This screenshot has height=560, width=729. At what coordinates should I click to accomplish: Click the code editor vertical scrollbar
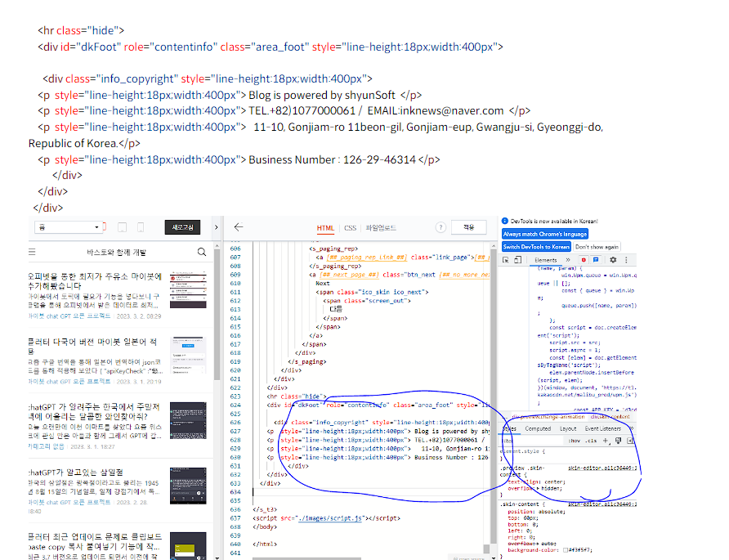coord(494,396)
